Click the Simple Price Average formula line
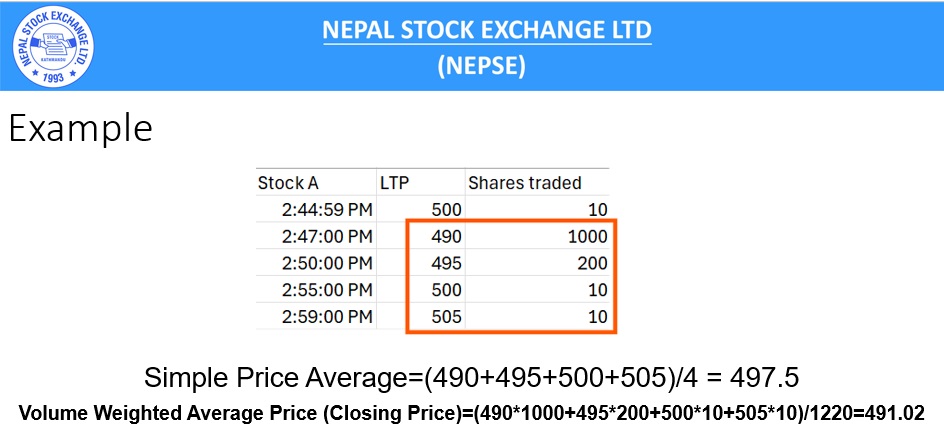Viewport: 944px width, 445px height. point(471,378)
